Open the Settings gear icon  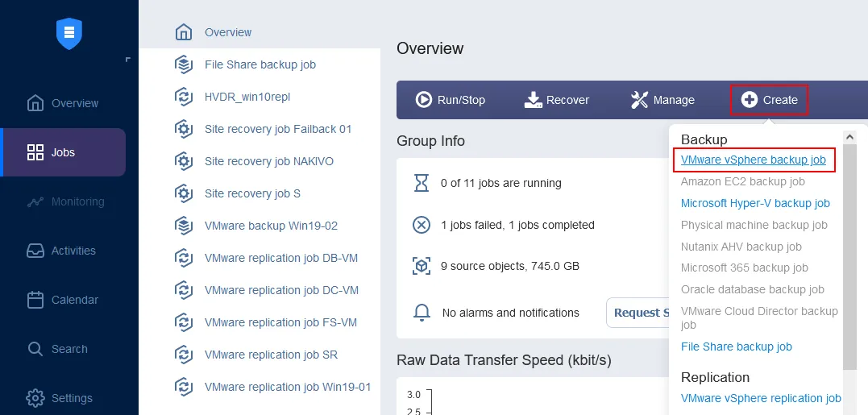pos(35,398)
